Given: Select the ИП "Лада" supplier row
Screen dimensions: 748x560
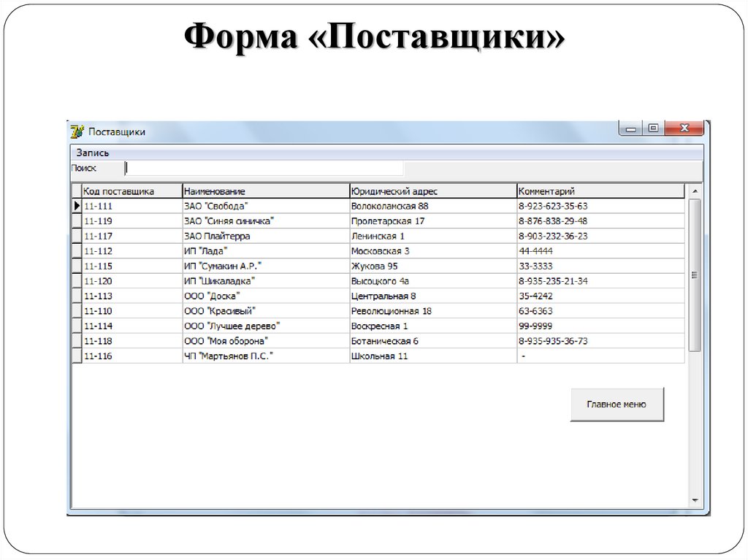Looking at the screenshot, I should click(x=219, y=250).
